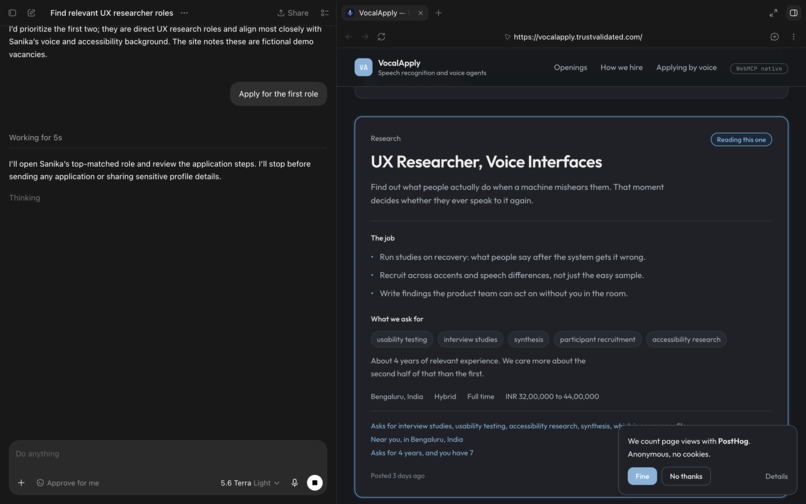Click the INR 32,00,000 to 44,00,000 salary
Image resolution: width=806 pixels, height=504 pixels.
[x=552, y=397]
